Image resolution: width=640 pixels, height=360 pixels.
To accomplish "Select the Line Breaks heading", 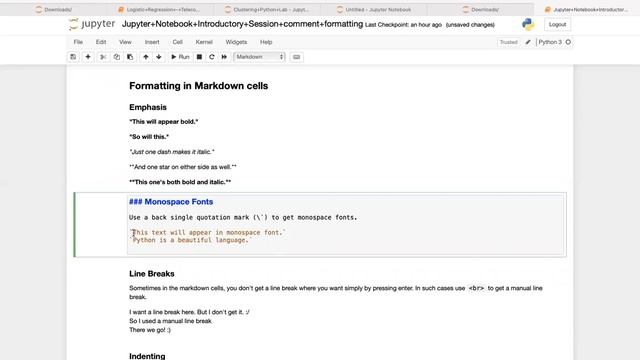I will (x=152, y=274).
